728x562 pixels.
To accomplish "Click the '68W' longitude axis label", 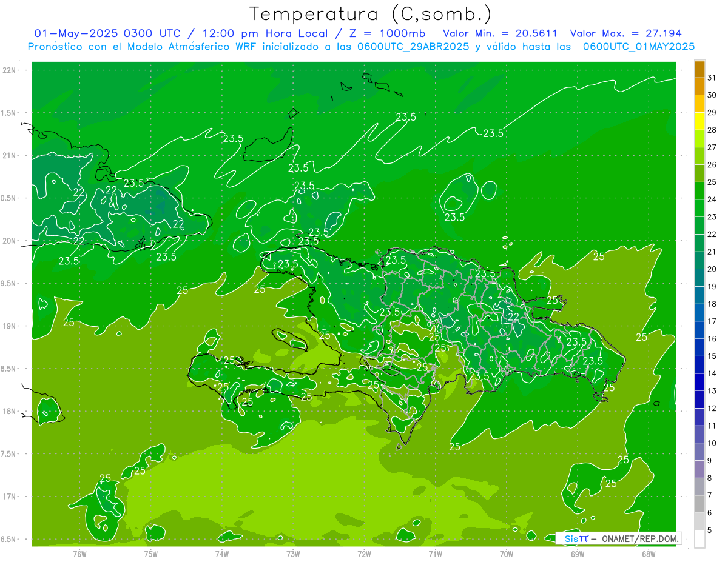I will click(648, 554).
